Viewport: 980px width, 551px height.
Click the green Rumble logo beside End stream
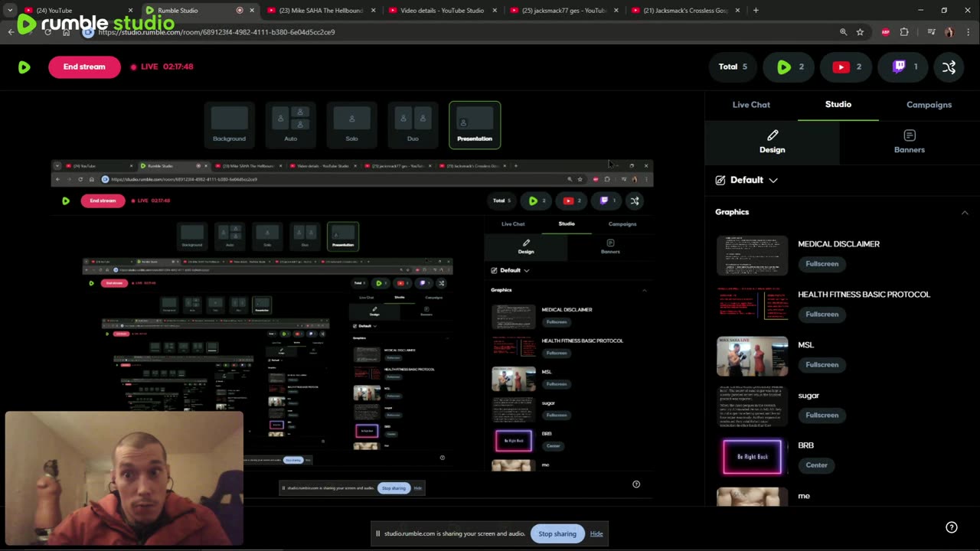point(24,67)
